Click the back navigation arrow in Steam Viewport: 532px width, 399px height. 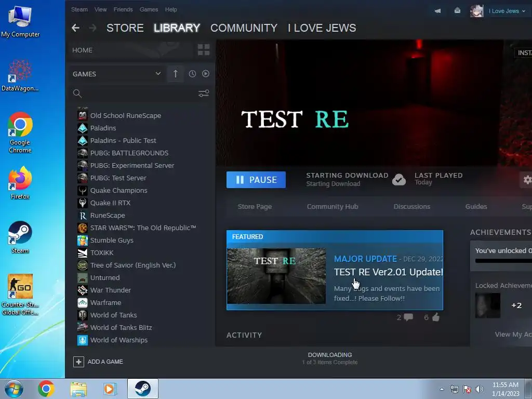75,28
